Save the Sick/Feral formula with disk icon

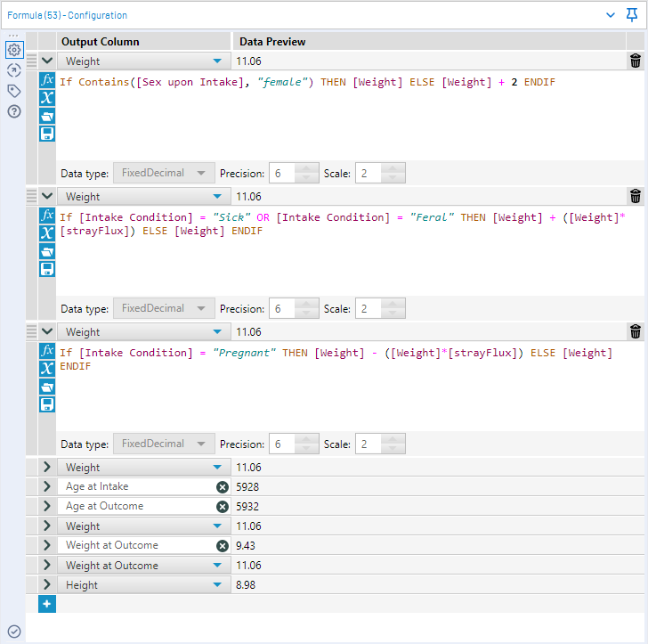tap(47, 269)
